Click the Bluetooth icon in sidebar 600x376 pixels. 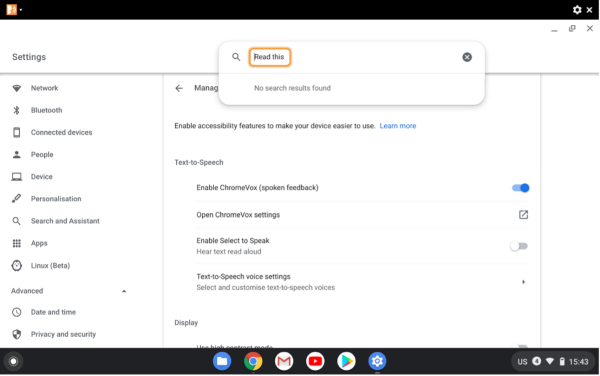pyautogui.click(x=16, y=111)
